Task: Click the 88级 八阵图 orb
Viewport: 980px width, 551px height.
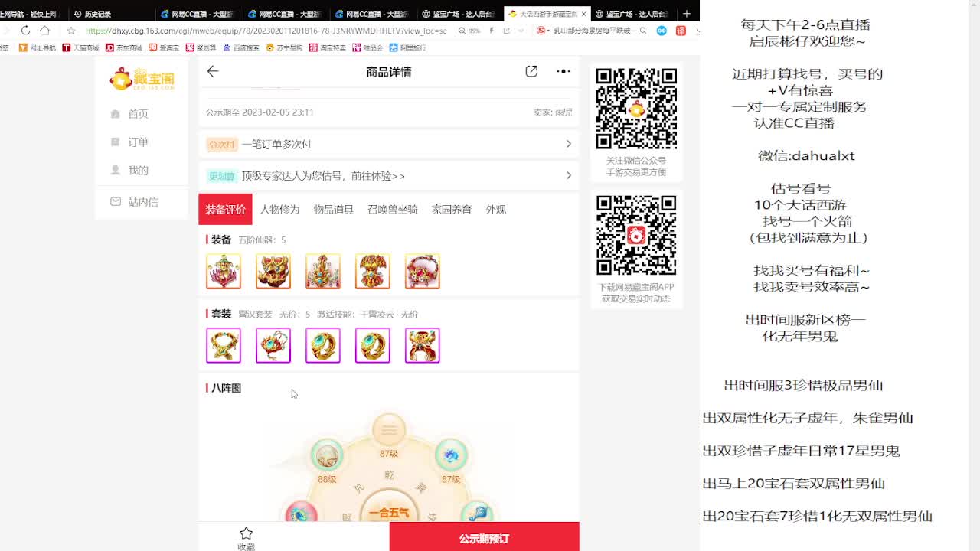Action: point(327,456)
